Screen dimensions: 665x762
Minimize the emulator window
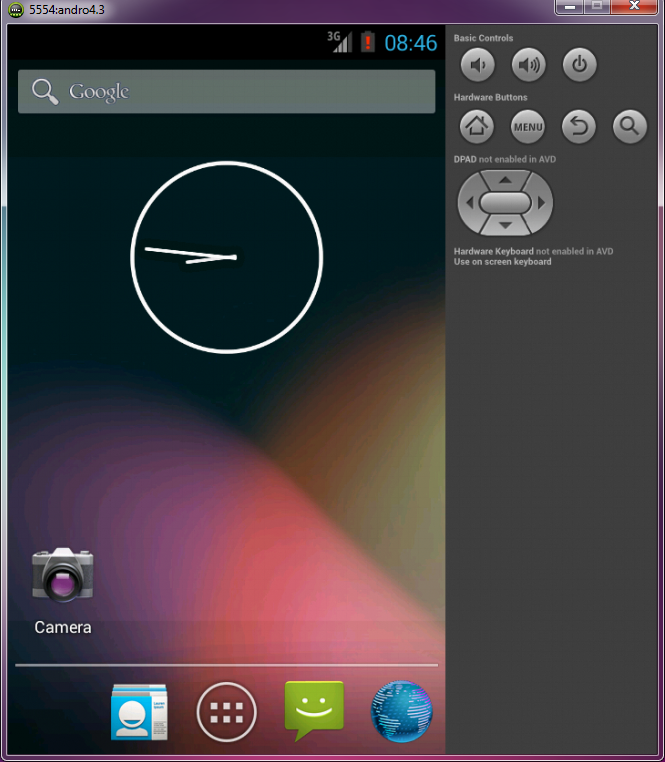click(x=570, y=7)
